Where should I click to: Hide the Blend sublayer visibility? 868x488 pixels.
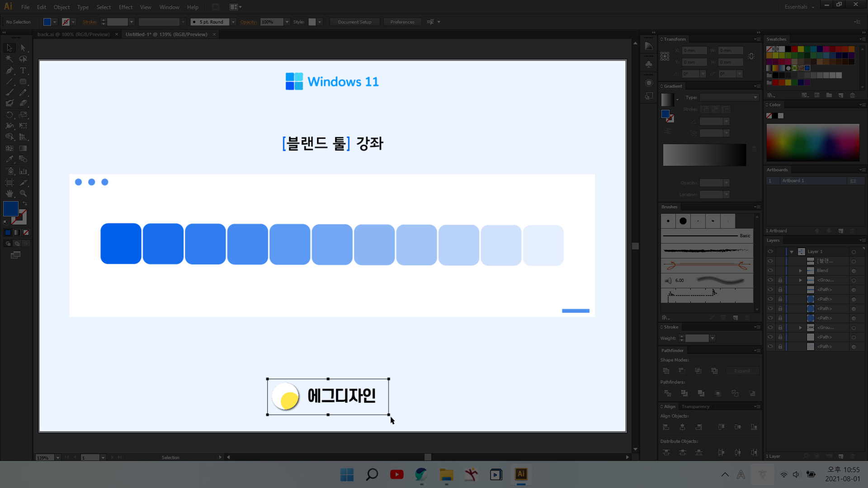[x=770, y=271]
